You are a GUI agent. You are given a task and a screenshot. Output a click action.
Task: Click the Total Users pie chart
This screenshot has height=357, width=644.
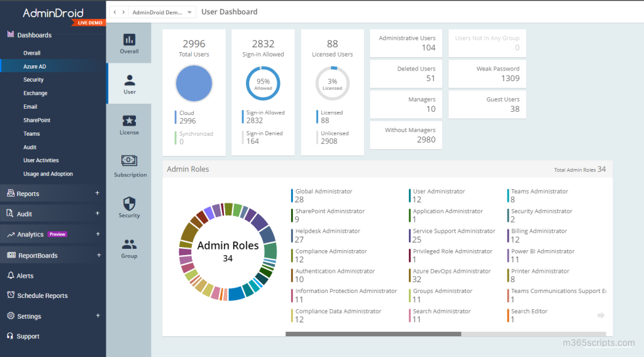pos(194,84)
